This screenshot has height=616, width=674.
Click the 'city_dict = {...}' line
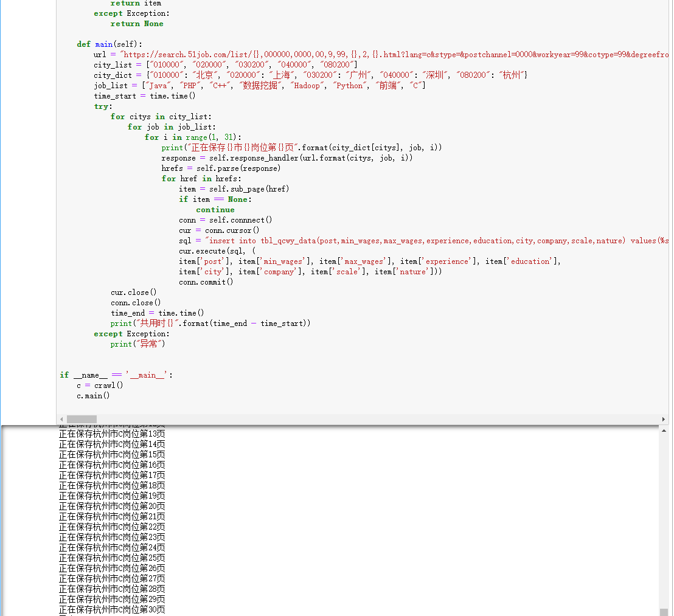click(310, 75)
